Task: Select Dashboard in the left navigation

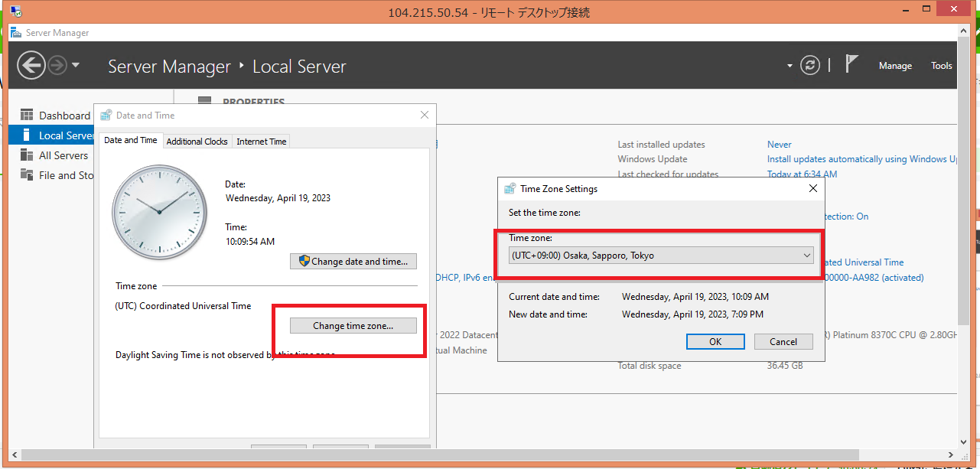Action: coord(64,116)
